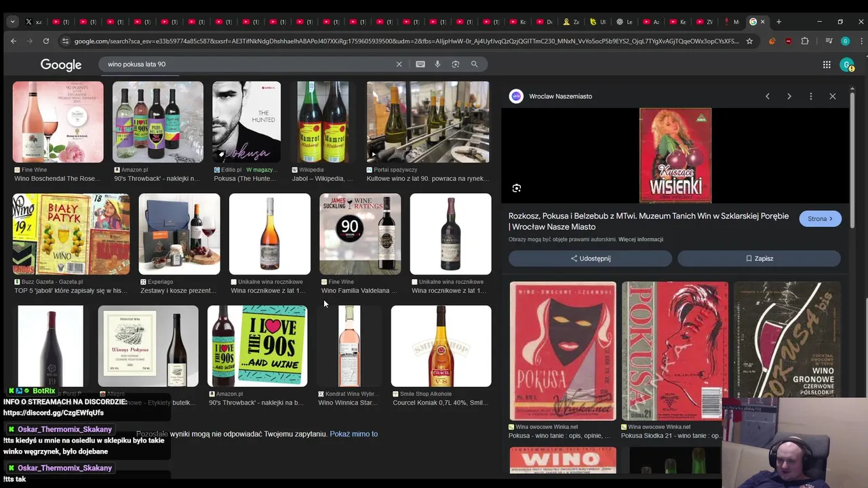Open the browser profile avatar in the toolbar

click(x=845, y=41)
